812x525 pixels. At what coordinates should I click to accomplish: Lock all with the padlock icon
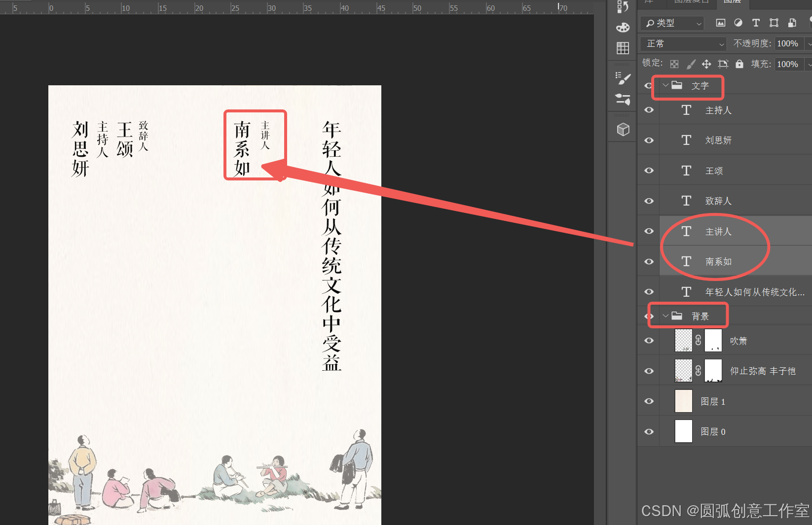(x=739, y=64)
